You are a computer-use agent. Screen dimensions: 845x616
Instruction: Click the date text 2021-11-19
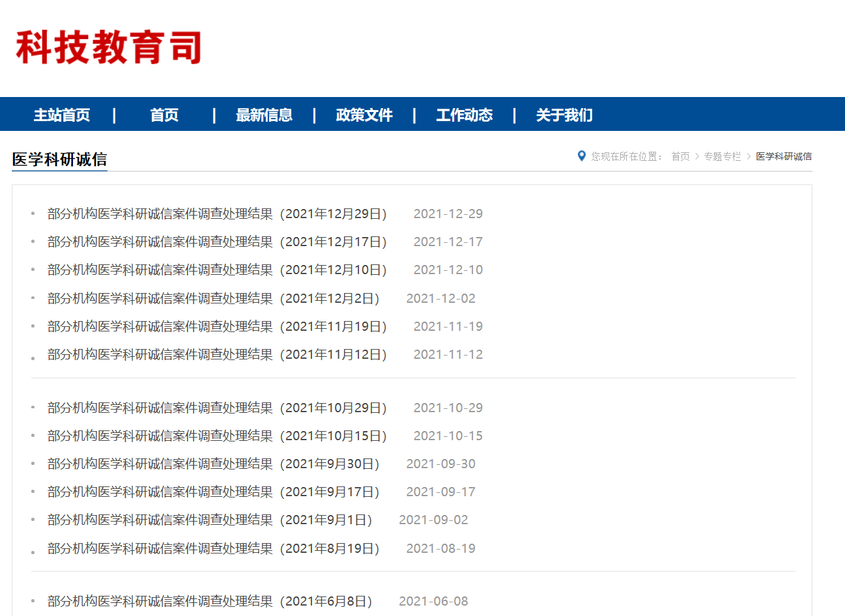pyautogui.click(x=448, y=326)
